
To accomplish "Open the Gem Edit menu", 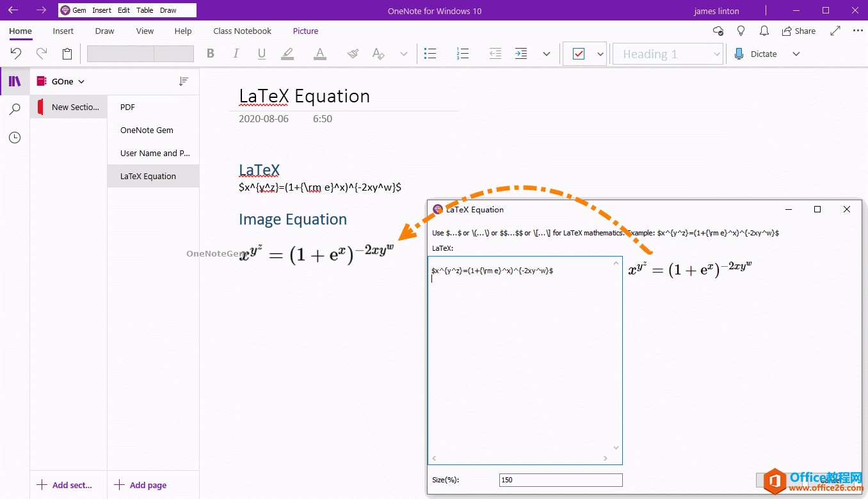I will point(124,10).
